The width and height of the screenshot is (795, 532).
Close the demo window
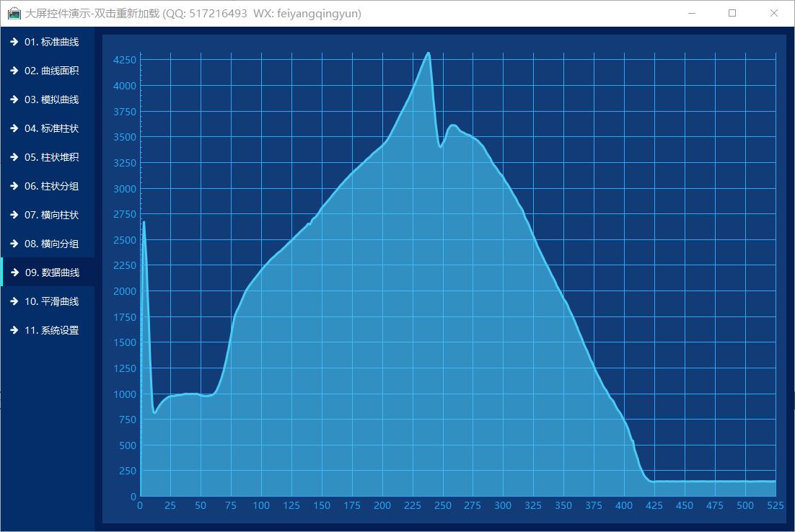(773, 13)
